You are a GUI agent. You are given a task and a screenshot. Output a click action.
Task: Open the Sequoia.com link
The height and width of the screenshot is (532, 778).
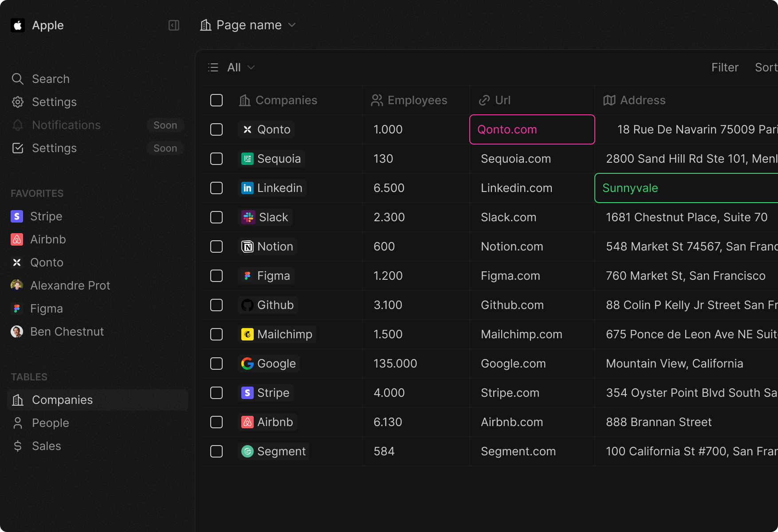point(516,159)
